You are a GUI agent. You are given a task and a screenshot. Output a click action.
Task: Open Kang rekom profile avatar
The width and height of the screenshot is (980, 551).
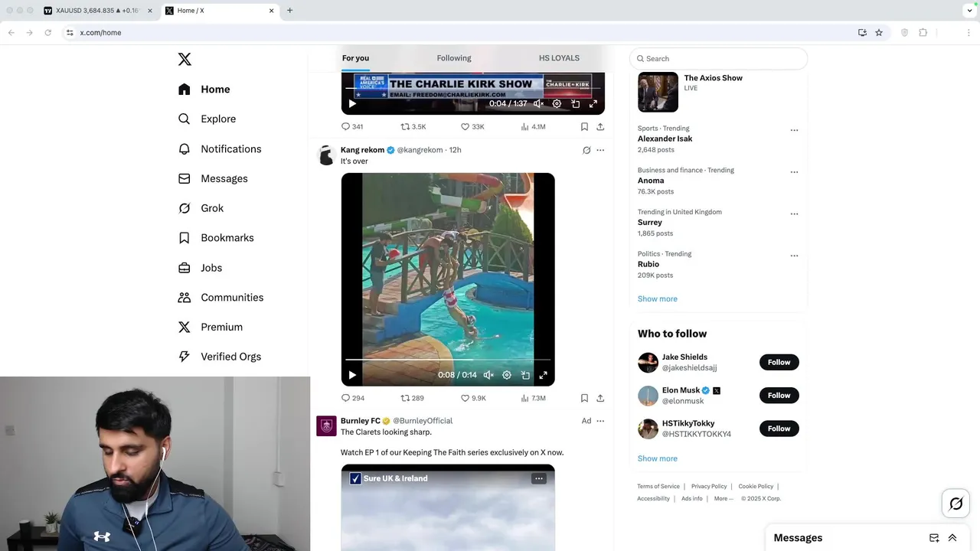coord(327,155)
